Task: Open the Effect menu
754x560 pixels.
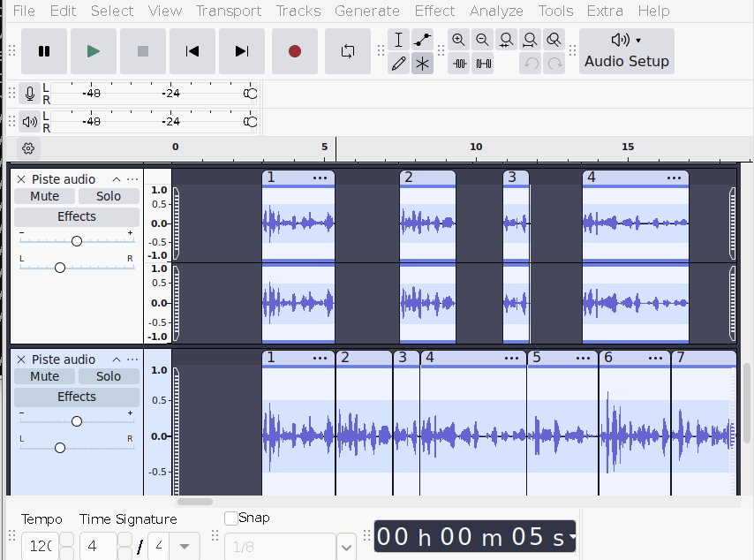Action: [x=434, y=11]
